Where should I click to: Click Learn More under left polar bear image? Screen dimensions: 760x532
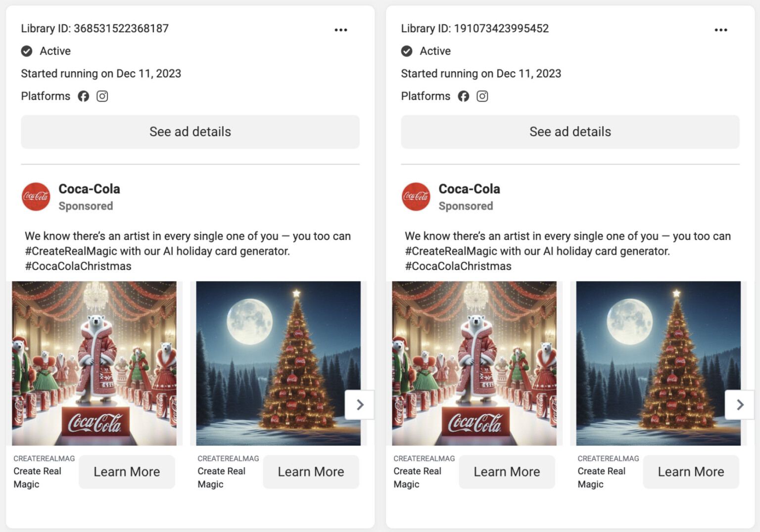pos(127,472)
